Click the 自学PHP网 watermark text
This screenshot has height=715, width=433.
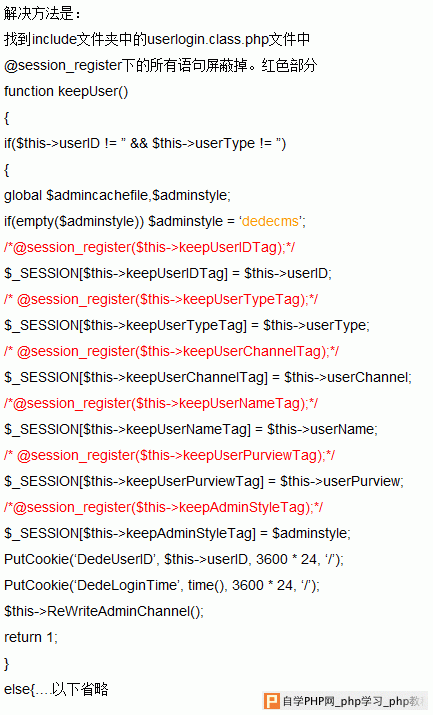(x=309, y=701)
